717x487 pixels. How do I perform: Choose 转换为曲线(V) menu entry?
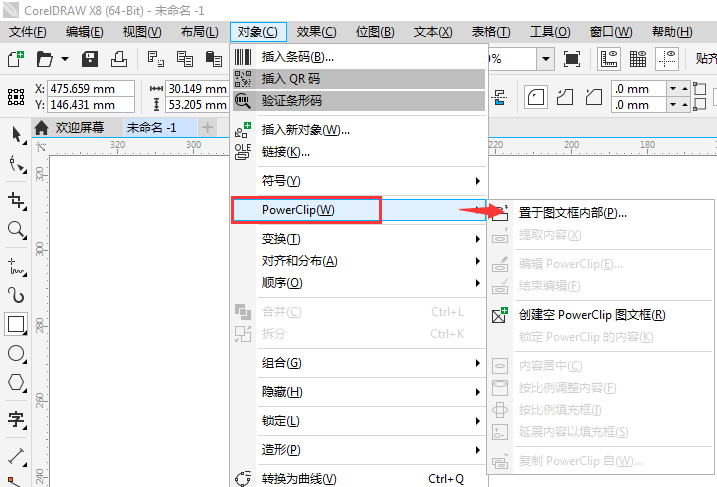[x=359, y=479]
